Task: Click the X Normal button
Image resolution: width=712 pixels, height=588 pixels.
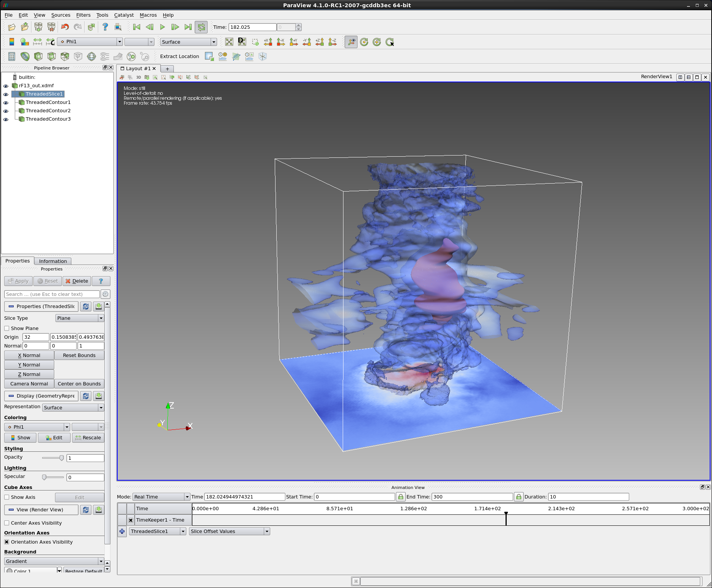Action: (29, 355)
